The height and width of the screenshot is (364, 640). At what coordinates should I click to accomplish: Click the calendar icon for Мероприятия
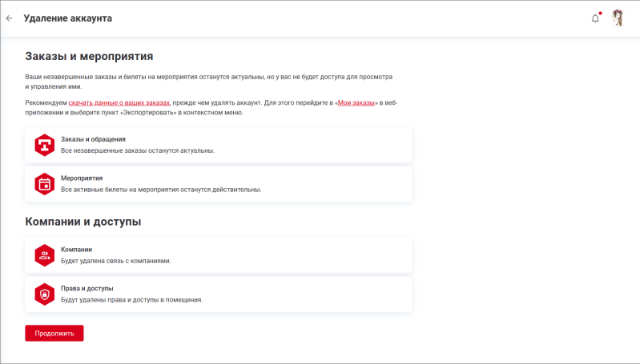click(x=44, y=184)
